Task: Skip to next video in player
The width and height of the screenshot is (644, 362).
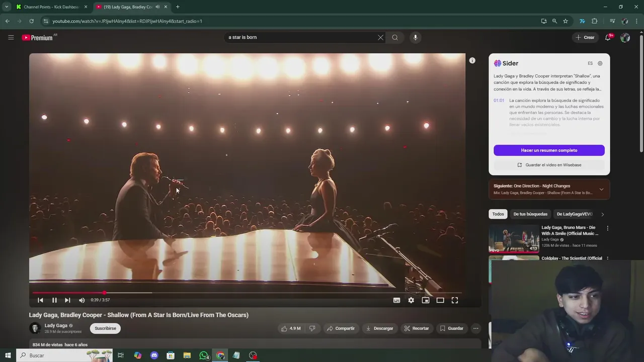Action: (67, 300)
